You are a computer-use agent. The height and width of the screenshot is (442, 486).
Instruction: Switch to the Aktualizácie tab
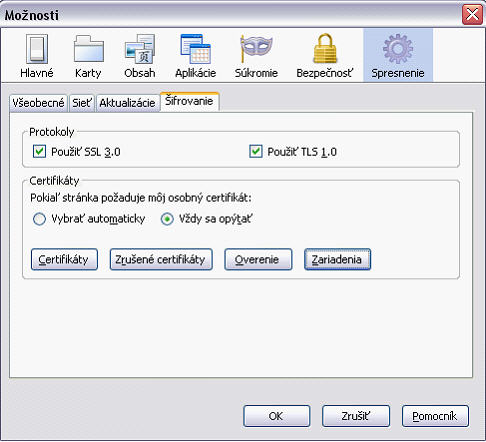127,103
